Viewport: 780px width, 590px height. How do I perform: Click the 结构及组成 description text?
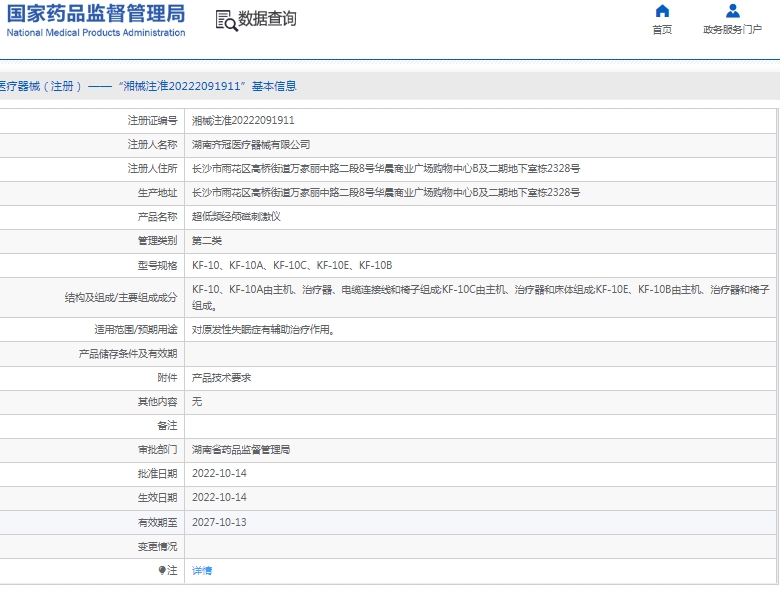481,297
